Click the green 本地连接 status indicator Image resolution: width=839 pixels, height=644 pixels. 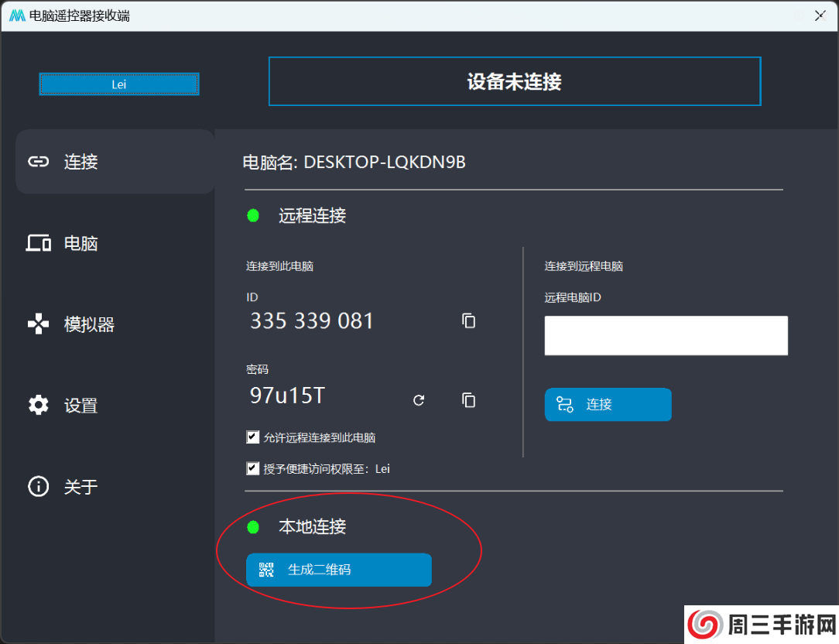(x=253, y=527)
